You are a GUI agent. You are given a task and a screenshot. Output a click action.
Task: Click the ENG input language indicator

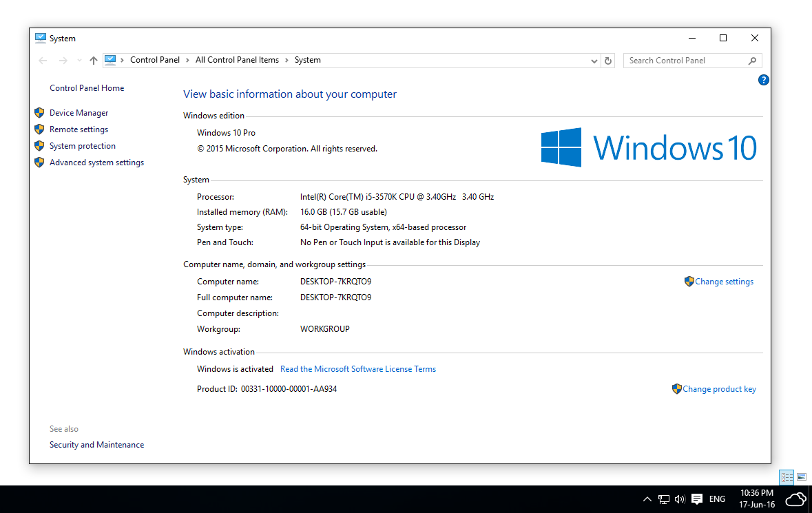717,499
